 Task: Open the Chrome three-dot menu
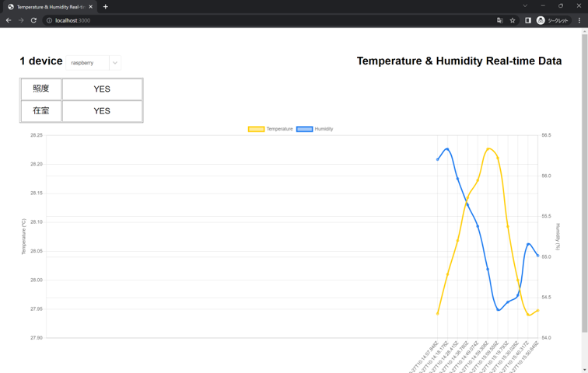click(x=579, y=21)
